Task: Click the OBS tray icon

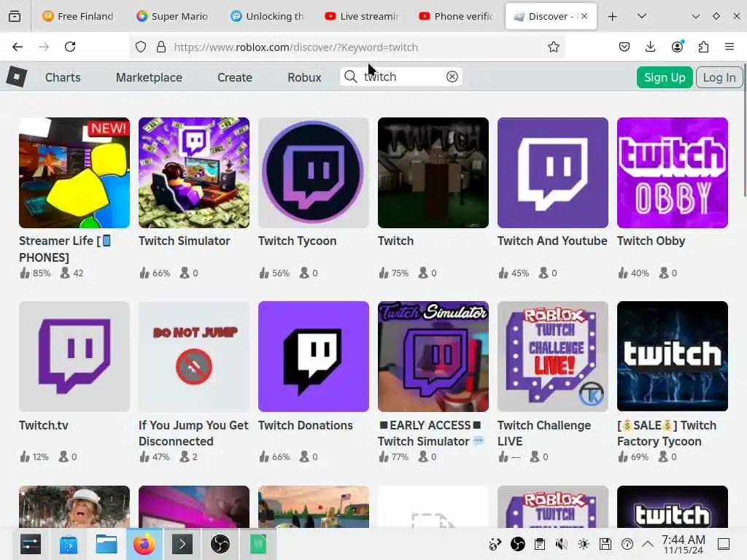Action: point(517,544)
